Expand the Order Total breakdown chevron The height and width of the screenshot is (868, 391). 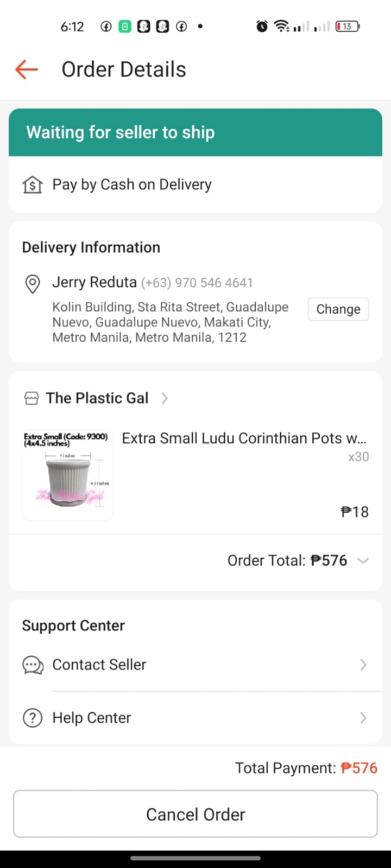point(363,561)
